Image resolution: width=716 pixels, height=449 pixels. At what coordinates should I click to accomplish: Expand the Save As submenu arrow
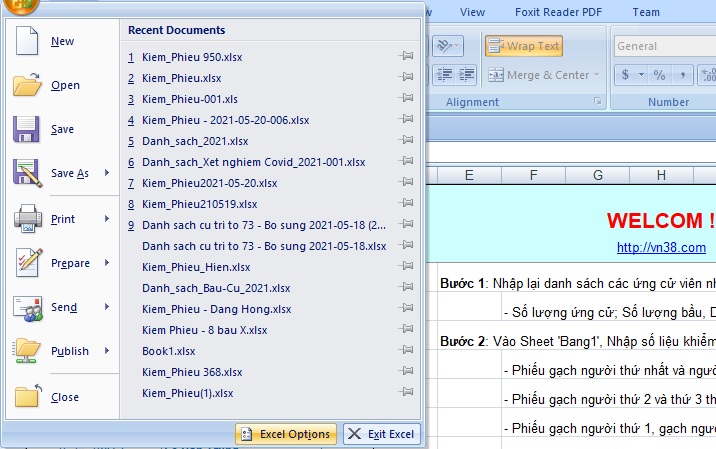tap(106, 174)
